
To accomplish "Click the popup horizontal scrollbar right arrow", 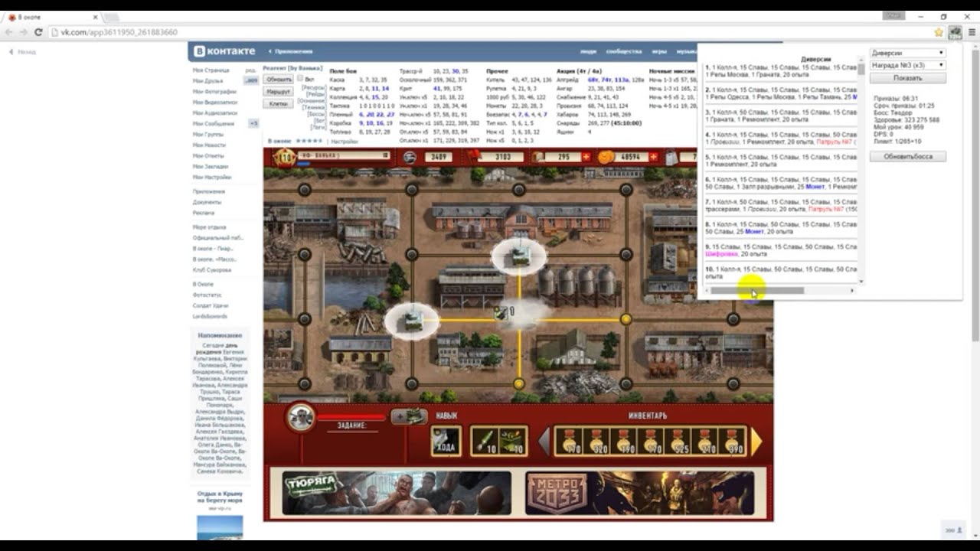I will [852, 291].
